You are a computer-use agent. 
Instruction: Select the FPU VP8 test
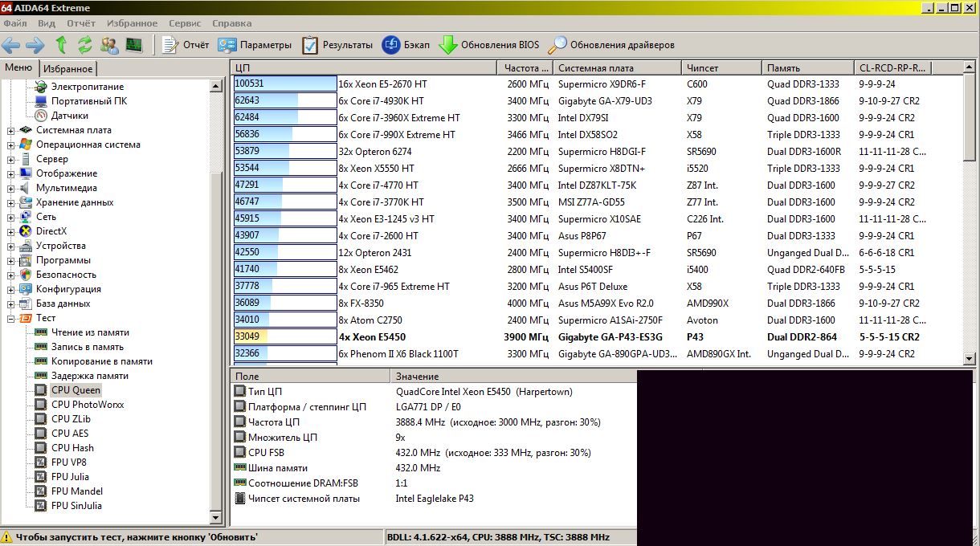[x=61, y=462]
